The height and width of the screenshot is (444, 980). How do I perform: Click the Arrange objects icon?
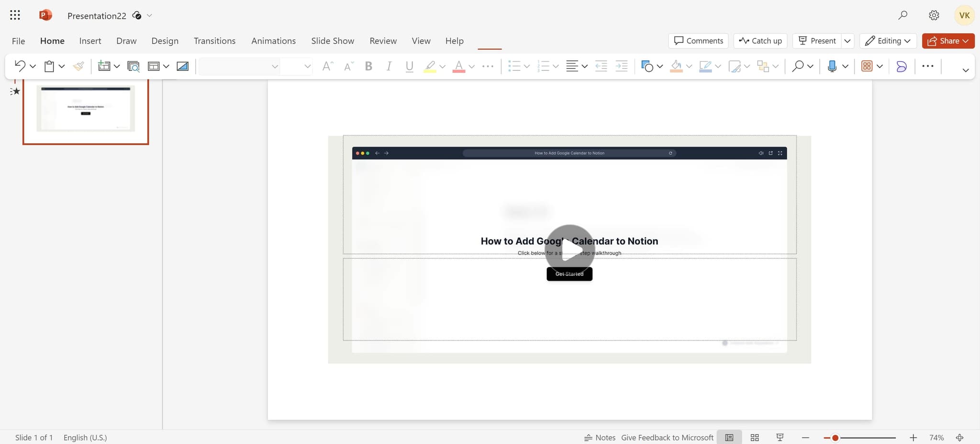pos(763,66)
